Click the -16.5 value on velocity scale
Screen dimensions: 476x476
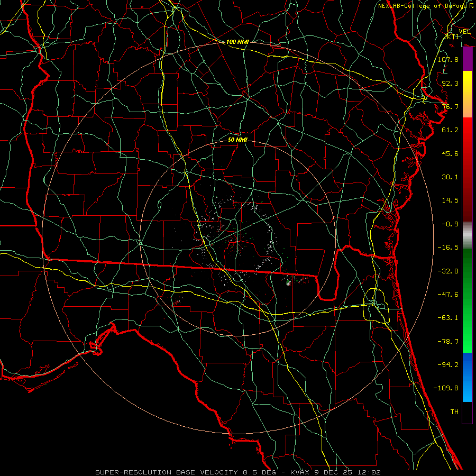[x=448, y=248]
